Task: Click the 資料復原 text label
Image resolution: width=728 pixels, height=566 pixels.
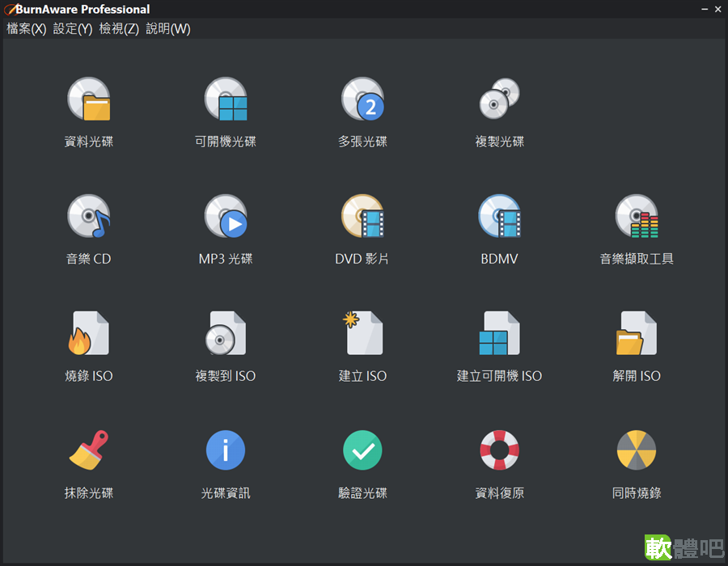Action: (x=500, y=492)
